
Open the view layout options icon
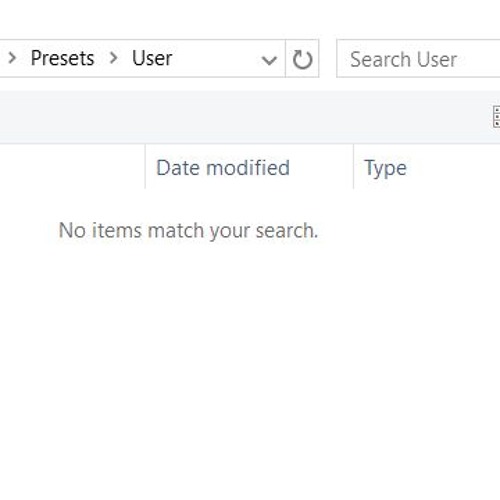pos(496,116)
